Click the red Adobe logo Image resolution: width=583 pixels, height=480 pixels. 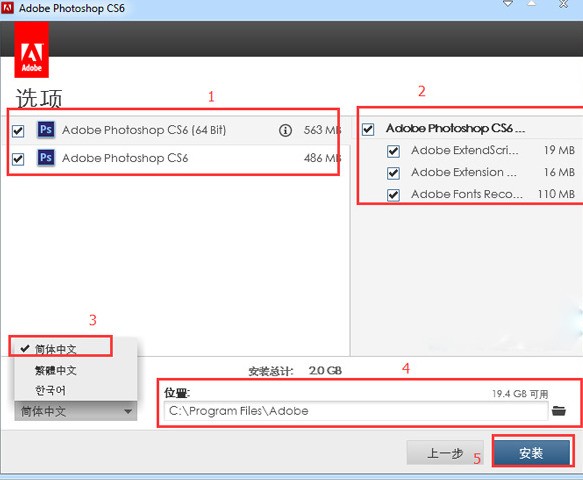(x=32, y=49)
